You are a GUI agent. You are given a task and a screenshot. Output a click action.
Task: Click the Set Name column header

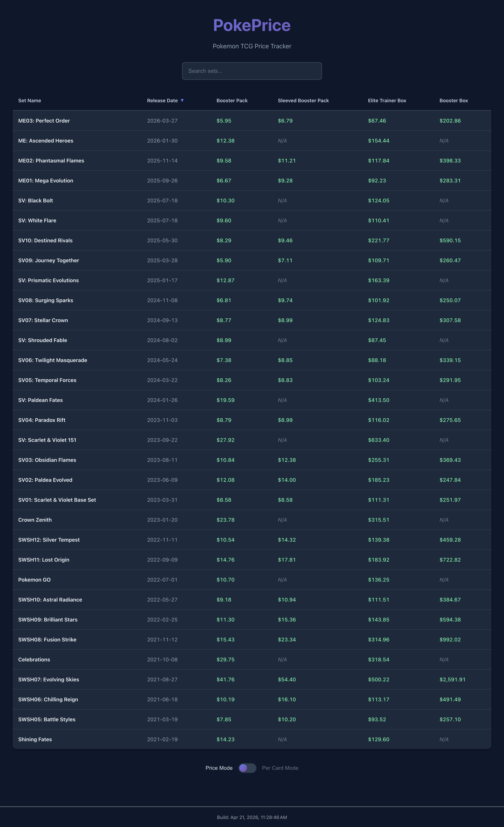click(30, 100)
